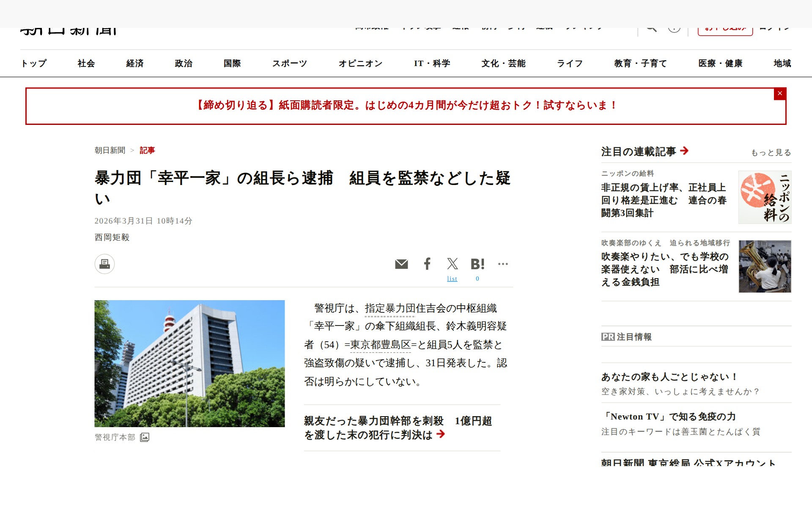Click the print article icon
This screenshot has width=812, height=508.
104,264
